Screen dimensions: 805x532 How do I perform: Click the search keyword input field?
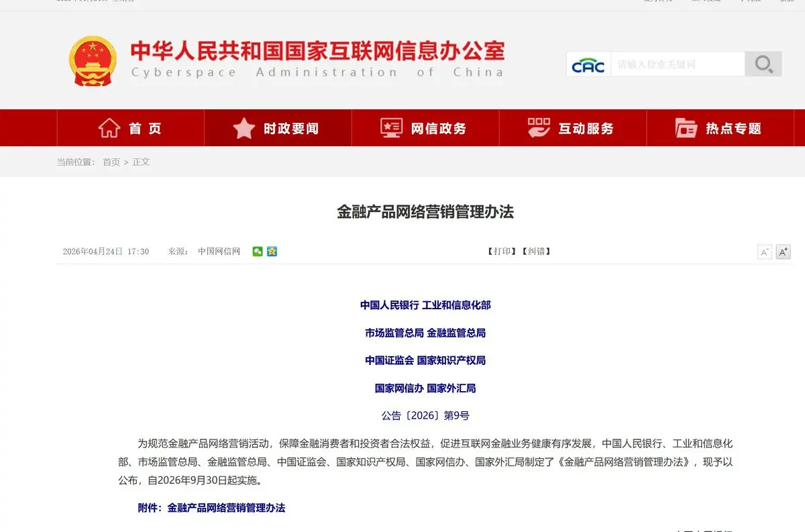pos(678,64)
